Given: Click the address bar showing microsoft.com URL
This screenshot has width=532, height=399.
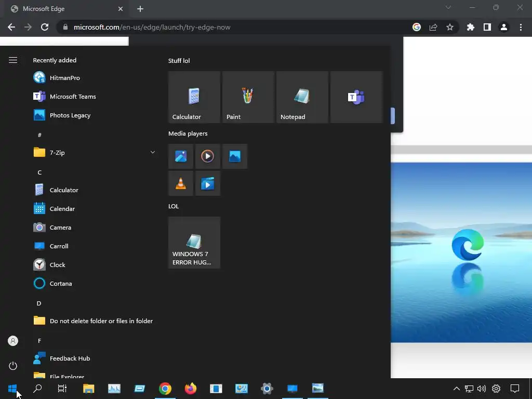Looking at the screenshot, I should point(152,27).
